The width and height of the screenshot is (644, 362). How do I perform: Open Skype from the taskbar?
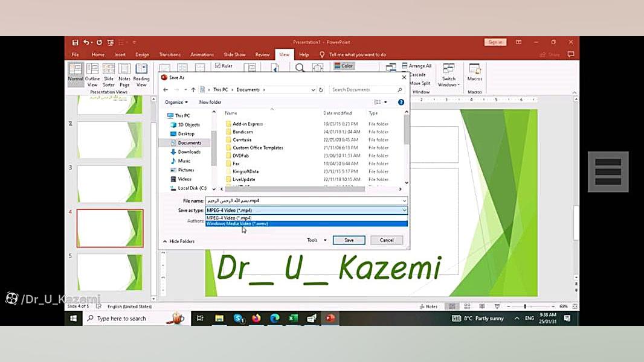(x=239, y=319)
